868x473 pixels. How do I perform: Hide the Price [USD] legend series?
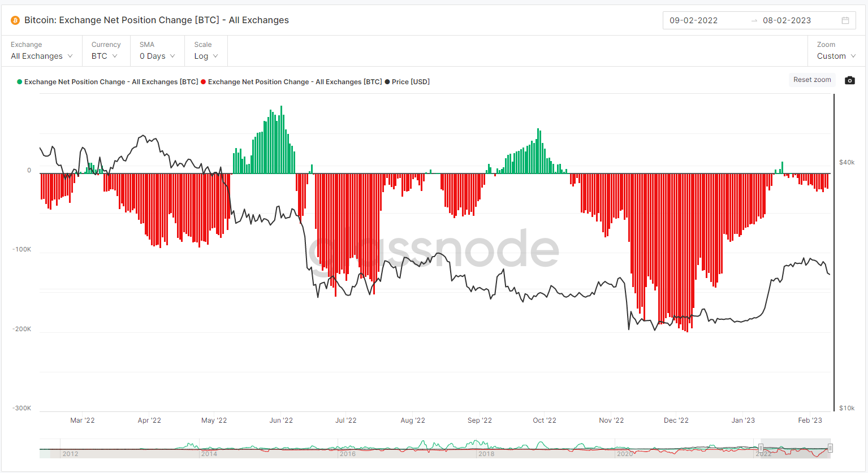[407, 82]
